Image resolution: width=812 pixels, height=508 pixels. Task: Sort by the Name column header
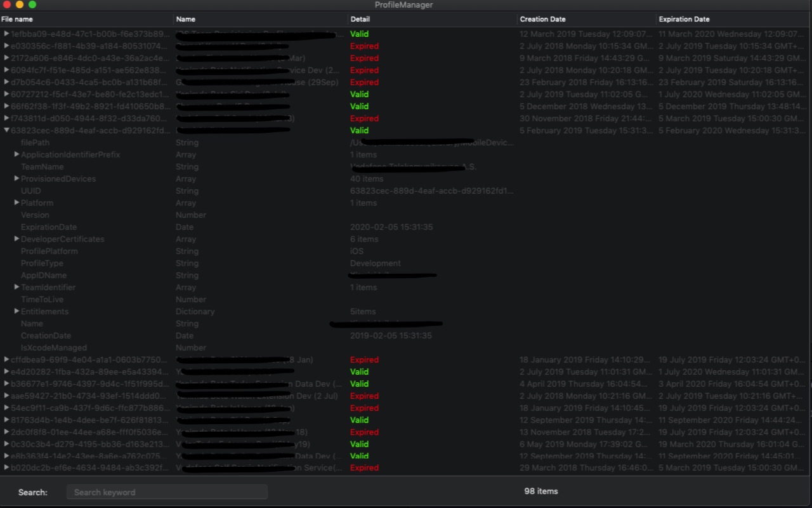coord(261,19)
